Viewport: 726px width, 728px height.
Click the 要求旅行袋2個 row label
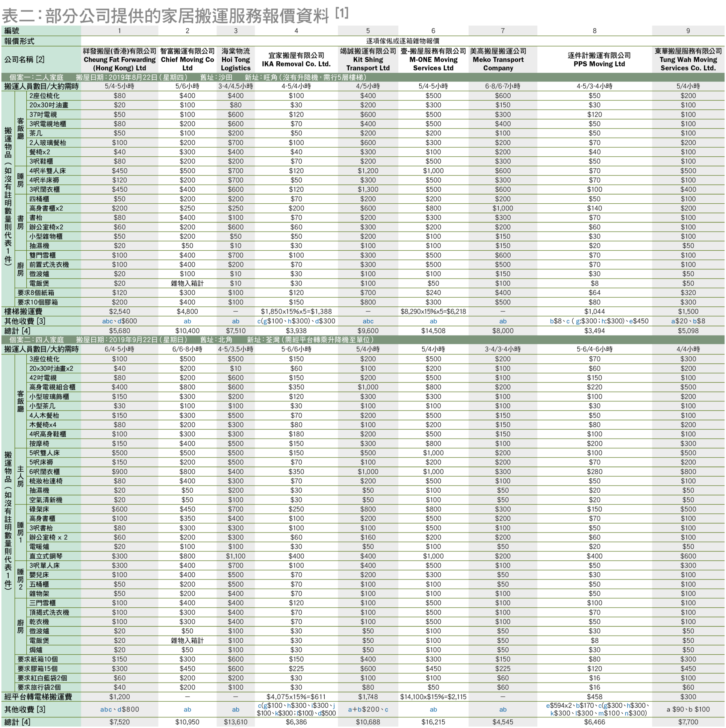coord(39,687)
